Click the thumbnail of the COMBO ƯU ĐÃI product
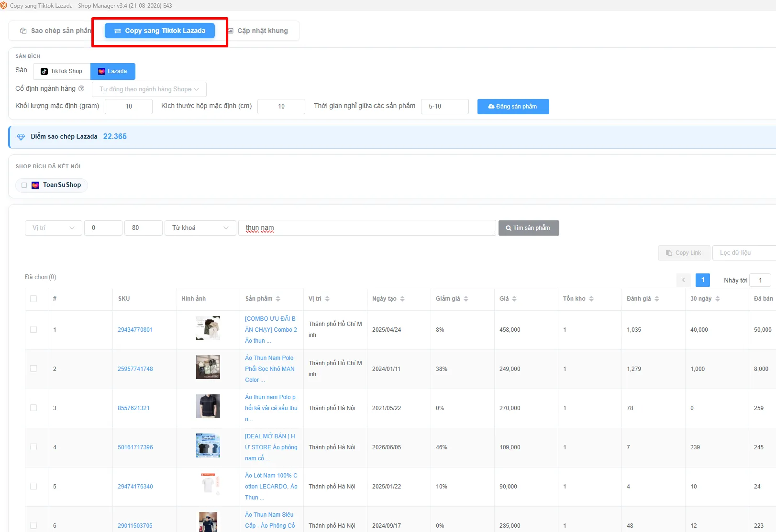This screenshot has width=776, height=532. [208, 328]
